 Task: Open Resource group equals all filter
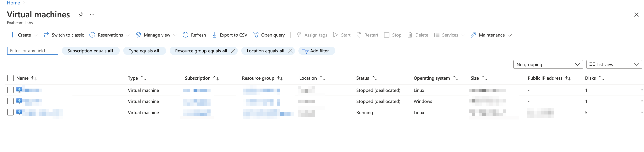201,51
